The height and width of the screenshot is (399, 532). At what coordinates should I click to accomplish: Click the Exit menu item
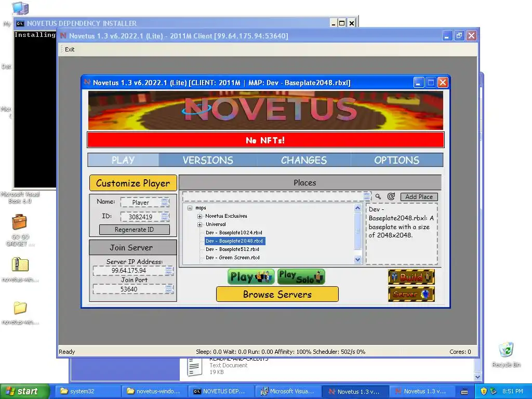tap(70, 49)
